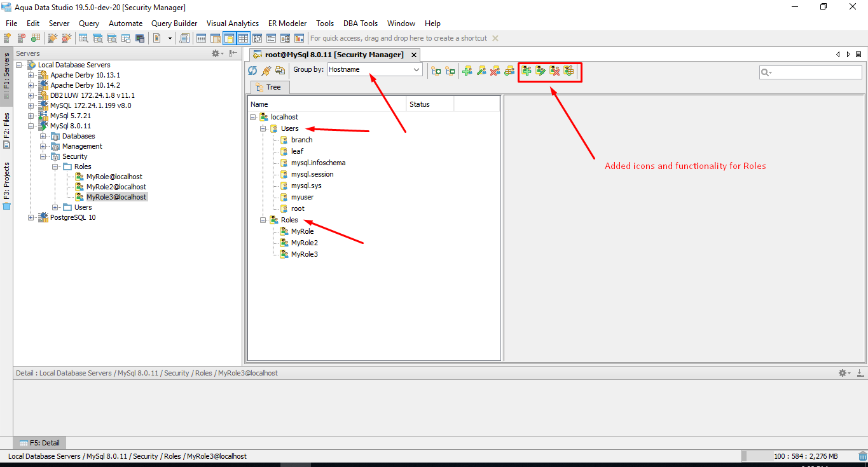Click the Register Server icon in main toolbar
The image size is (868, 467).
[8, 38]
